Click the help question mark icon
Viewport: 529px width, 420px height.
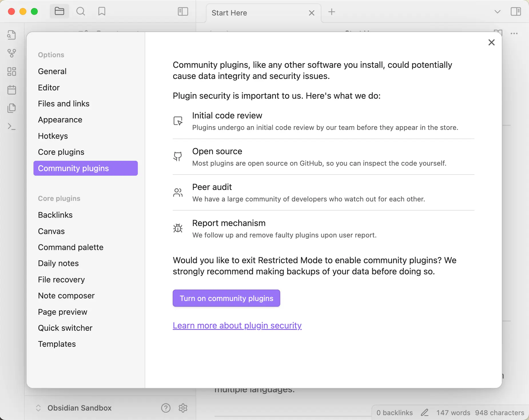166,408
